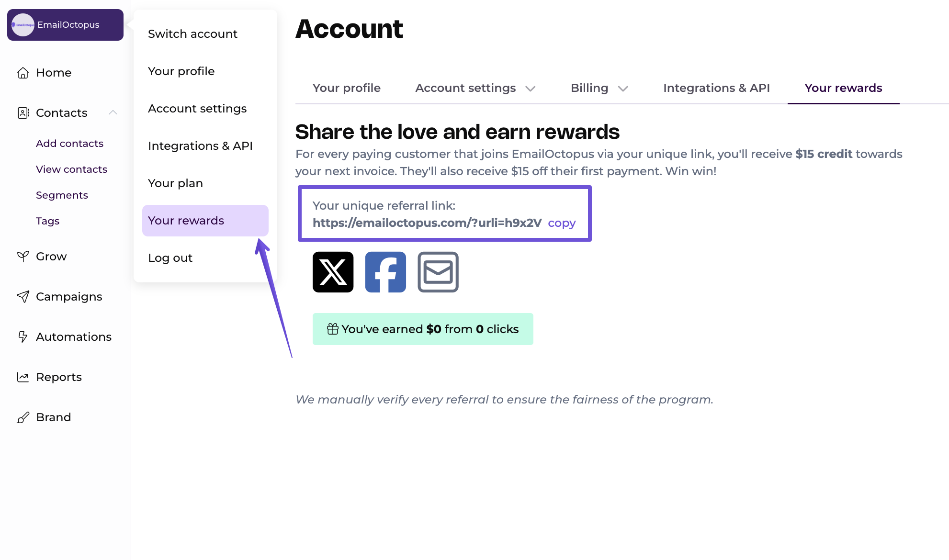Collapse the Contacts section
Image resolution: width=949 pixels, height=560 pixels.
coord(113,112)
